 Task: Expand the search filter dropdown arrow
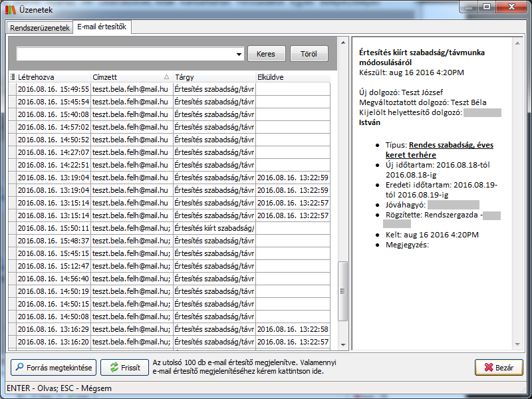[239, 54]
